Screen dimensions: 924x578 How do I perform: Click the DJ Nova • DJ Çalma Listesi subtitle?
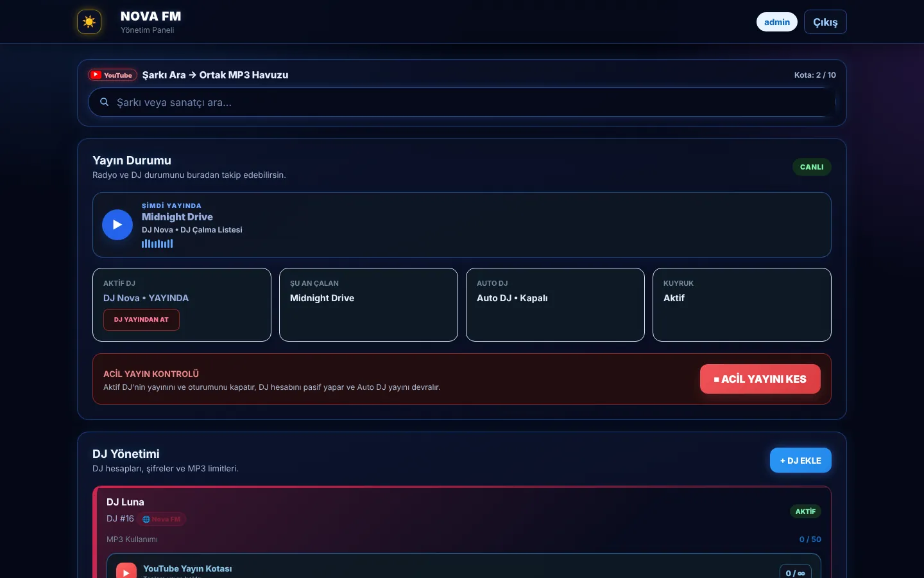192,230
